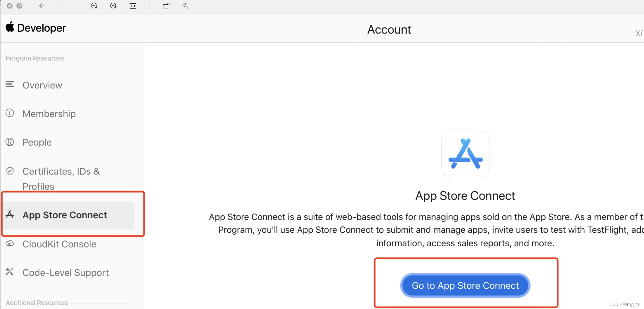Click the People person icon
Viewport: 644px width, 309px height.
tap(10, 142)
